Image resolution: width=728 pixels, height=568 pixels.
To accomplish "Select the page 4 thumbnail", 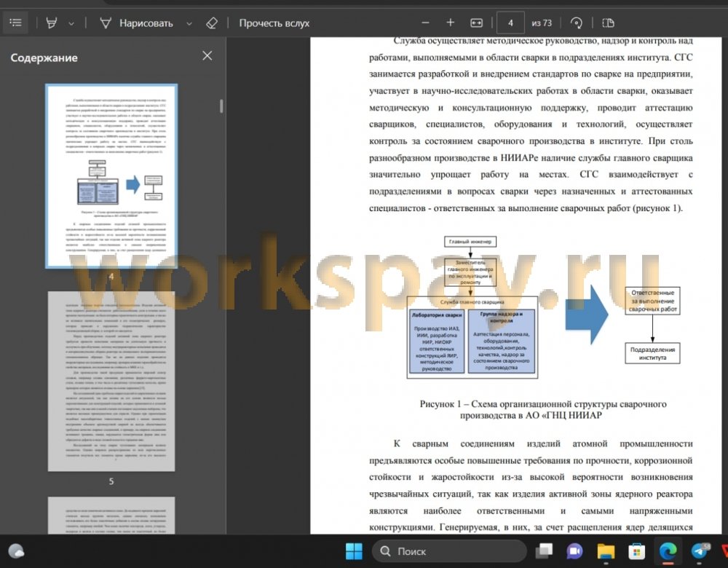I will tap(111, 176).
